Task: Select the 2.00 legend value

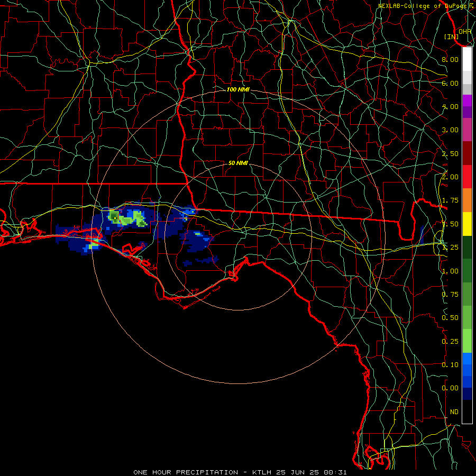Action: pyautogui.click(x=450, y=177)
